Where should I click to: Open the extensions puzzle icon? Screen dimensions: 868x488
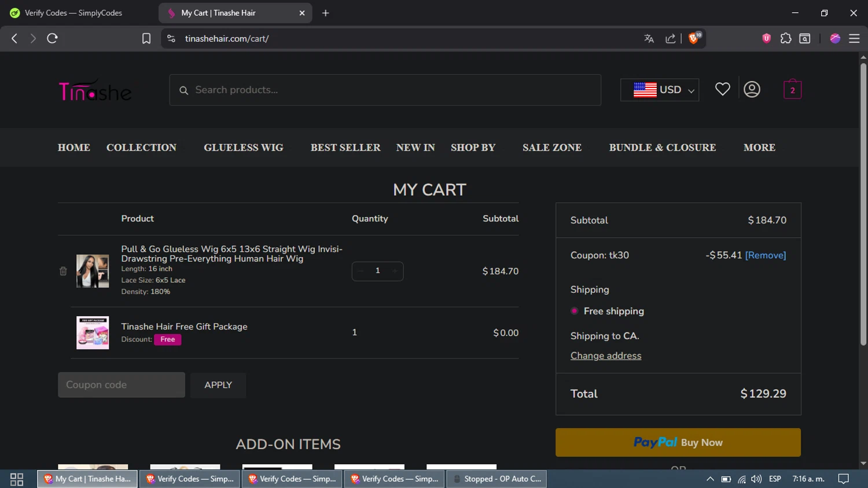click(x=785, y=38)
